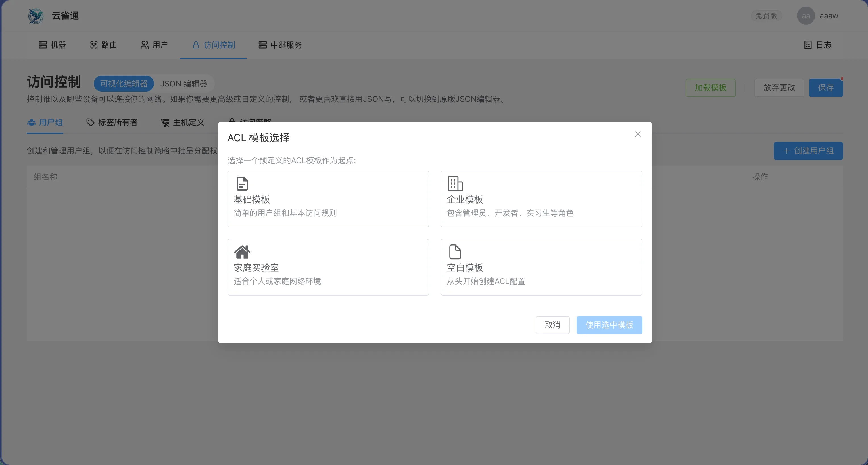Switch to the 路由 tab
Image resolution: width=868 pixels, height=465 pixels.
103,45
